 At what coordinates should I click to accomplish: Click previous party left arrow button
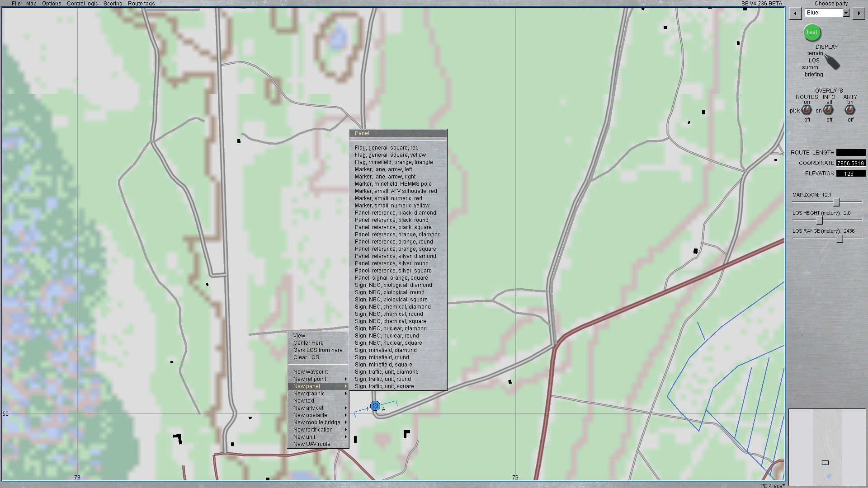tap(795, 13)
